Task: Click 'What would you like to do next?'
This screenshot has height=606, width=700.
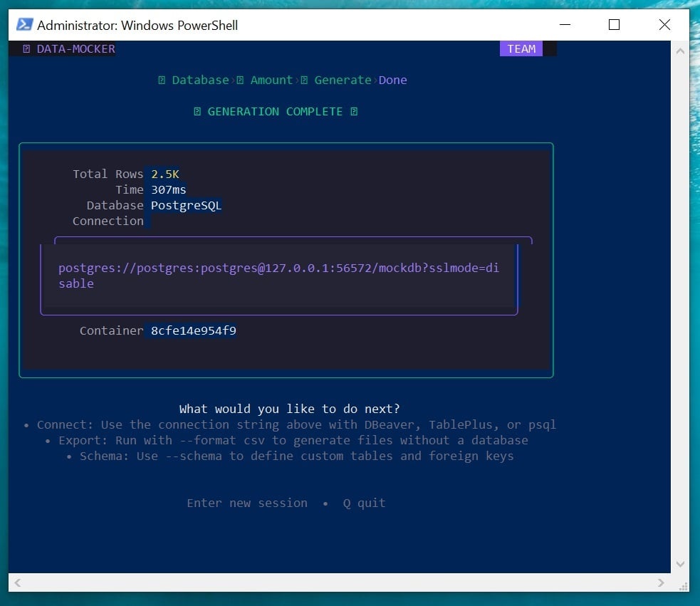Action: [289, 409]
